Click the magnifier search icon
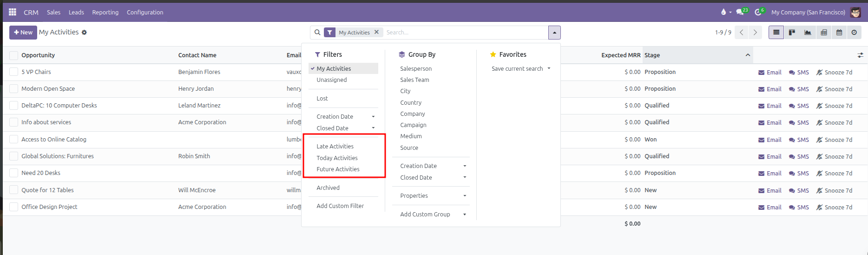Image resolution: width=868 pixels, height=255 pixels. point(317,33)
